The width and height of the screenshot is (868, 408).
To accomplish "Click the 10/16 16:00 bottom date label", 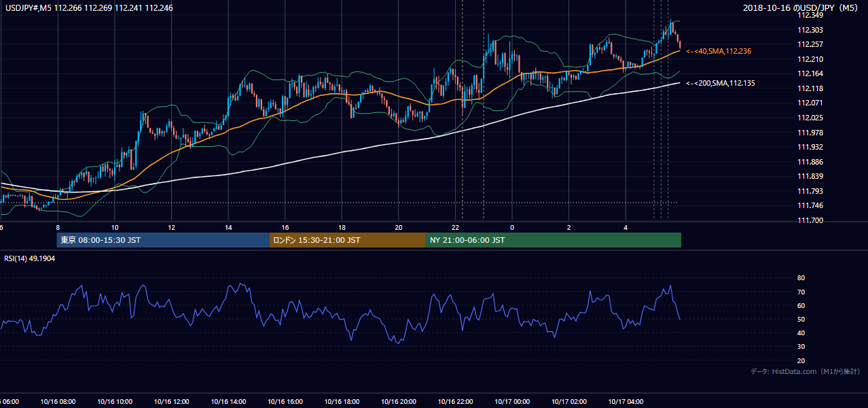I will (285, 401).
